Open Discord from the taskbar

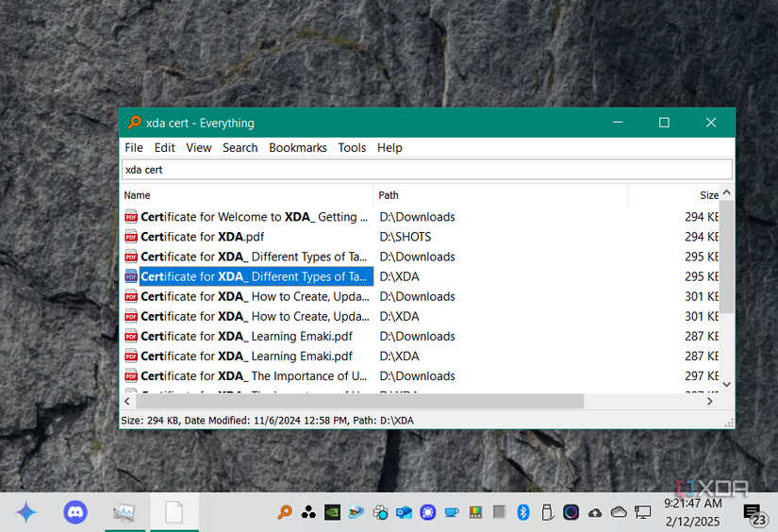(x=75, y=512)
